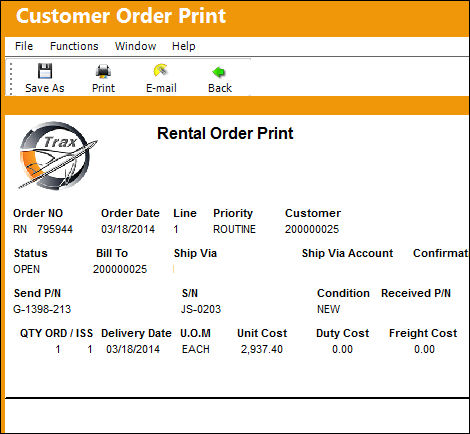Click the Save As floppy disk icon
470x434 pixels.
coord(45,71)
